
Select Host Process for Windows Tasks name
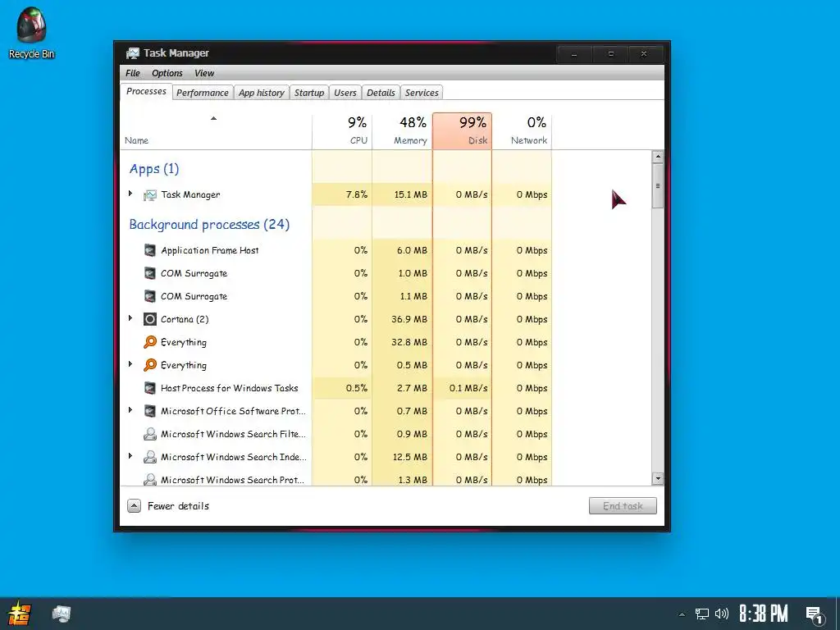[x=230, y=388]
